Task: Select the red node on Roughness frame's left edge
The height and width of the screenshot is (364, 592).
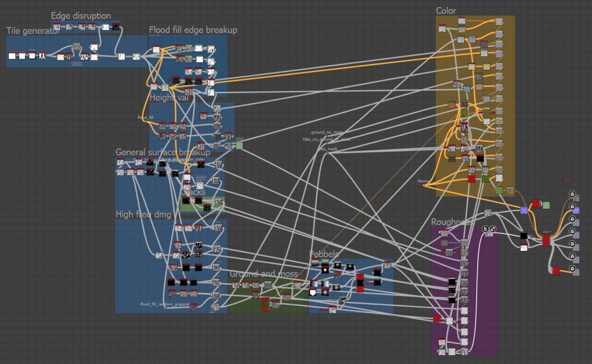Action: (437, 318)
